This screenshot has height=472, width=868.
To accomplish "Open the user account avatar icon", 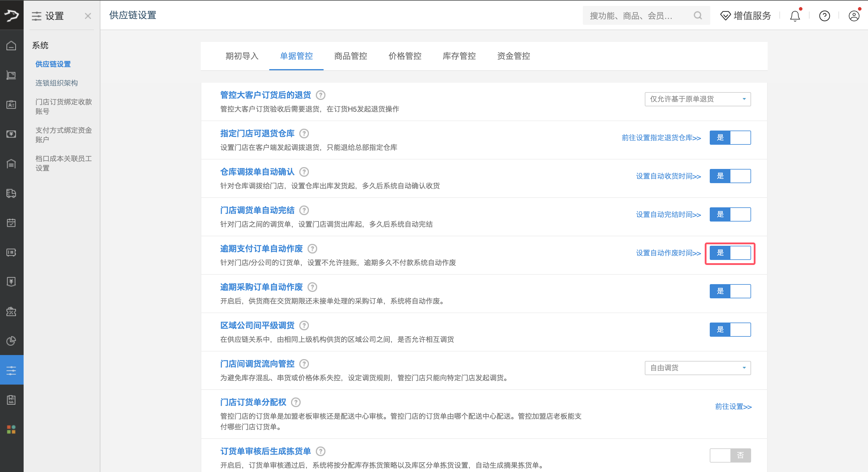I will point(854,16).
